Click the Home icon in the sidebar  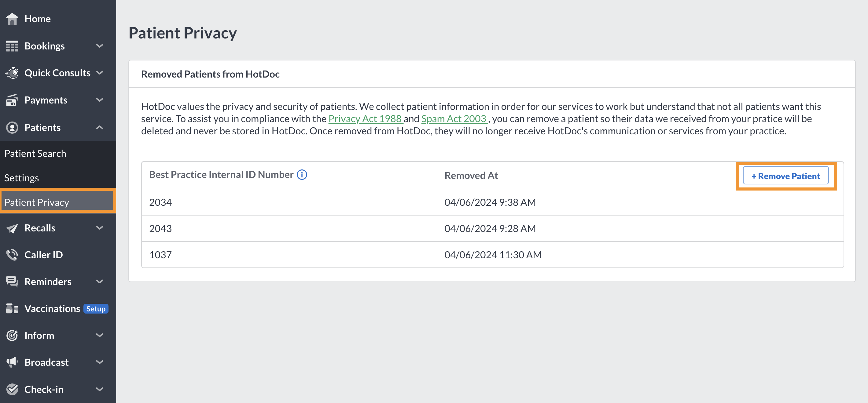tap(12, 19)
